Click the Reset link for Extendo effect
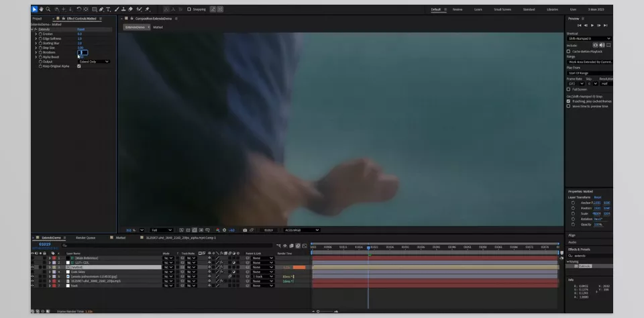 point(81,30)
